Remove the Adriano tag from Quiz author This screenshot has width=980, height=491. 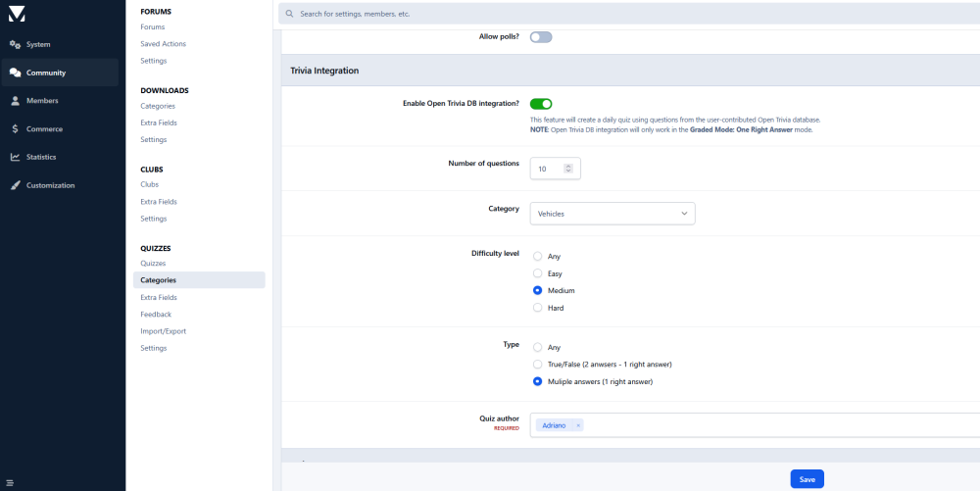(578, 425)
